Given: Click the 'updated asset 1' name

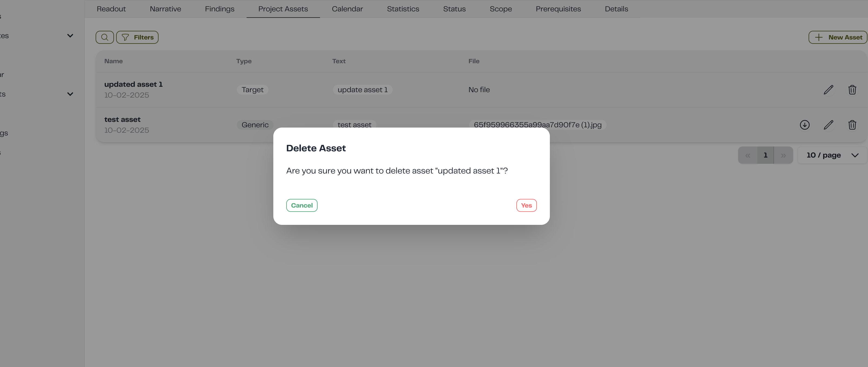Looking at the screenshot, I should (x=133, y=84).
